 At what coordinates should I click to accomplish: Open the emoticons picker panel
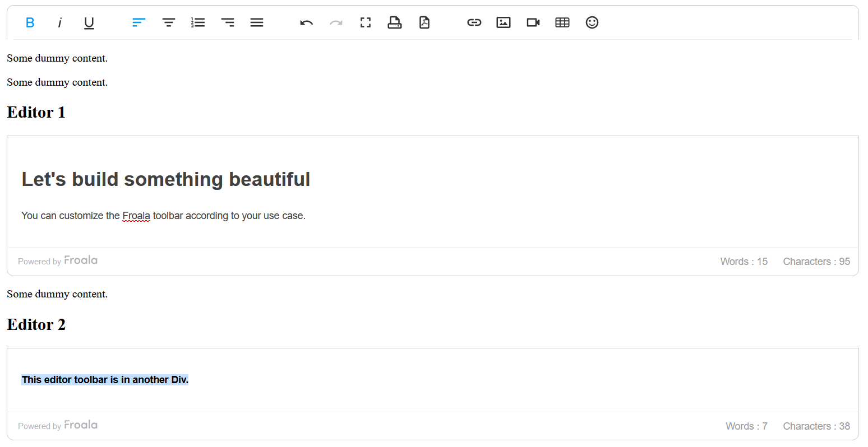[592, 22]
